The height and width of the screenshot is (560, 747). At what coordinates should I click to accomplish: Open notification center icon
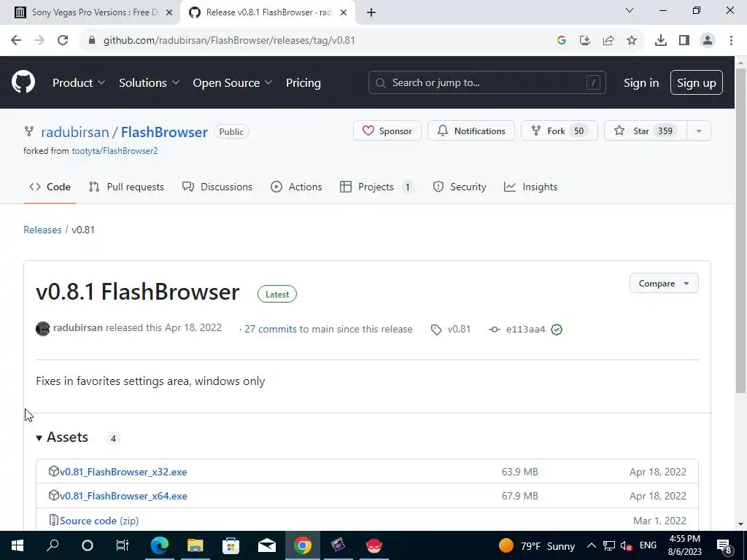click(724, 545)
